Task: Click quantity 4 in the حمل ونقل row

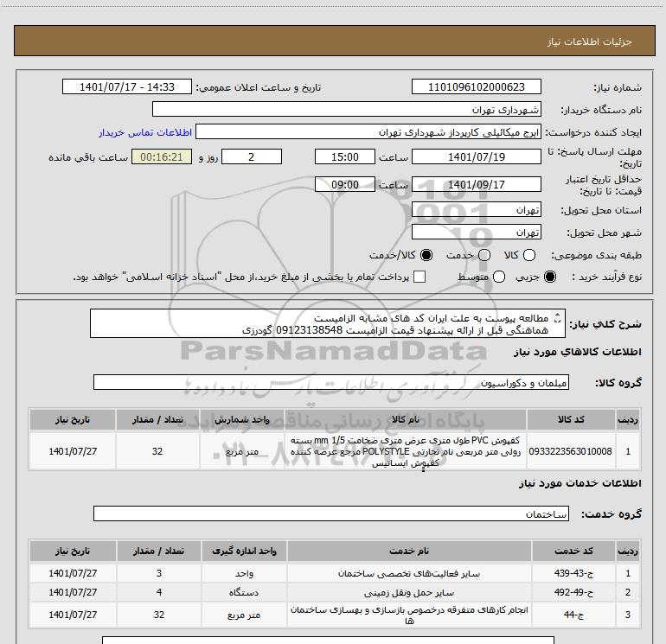Action: (x=159, y=592)
